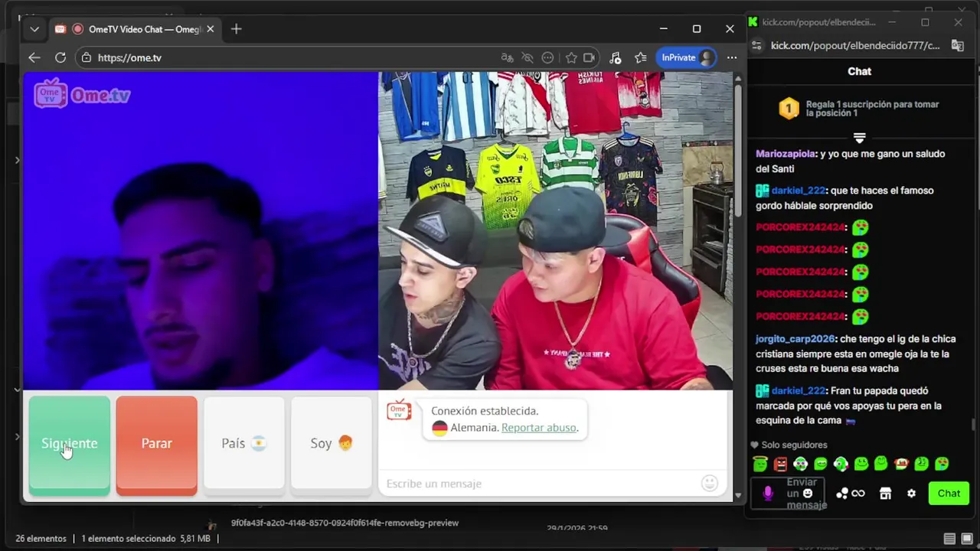Open the translate page icon in address bar

507,57
